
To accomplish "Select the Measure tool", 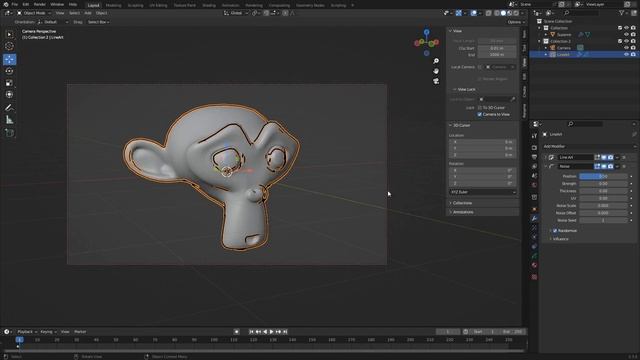I will [x=9, y=120].
